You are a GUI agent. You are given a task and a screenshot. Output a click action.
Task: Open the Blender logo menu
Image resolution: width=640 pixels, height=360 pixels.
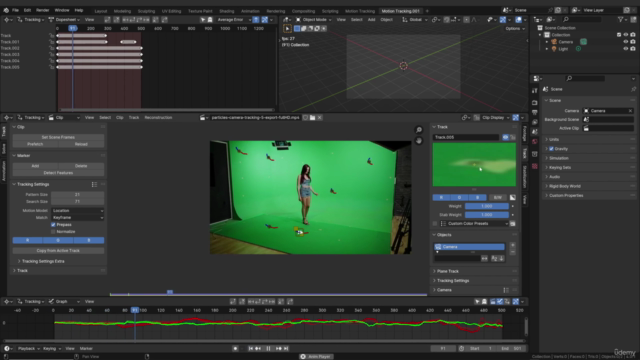coord(6,10)
